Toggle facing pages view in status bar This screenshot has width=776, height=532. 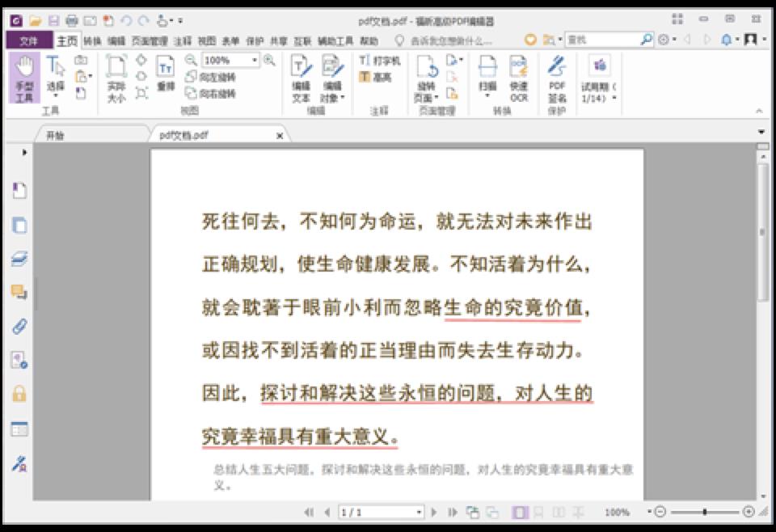tap(559, 513)
